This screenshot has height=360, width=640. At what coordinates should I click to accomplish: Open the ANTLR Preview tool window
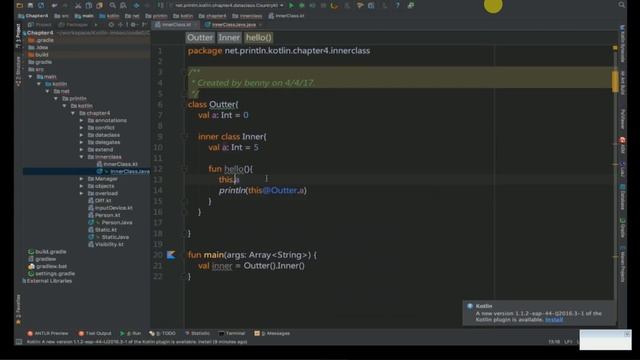coord(47,333)
